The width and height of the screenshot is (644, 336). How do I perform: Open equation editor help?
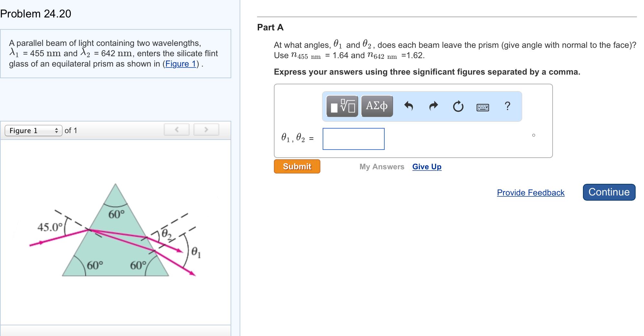point(507,106)
